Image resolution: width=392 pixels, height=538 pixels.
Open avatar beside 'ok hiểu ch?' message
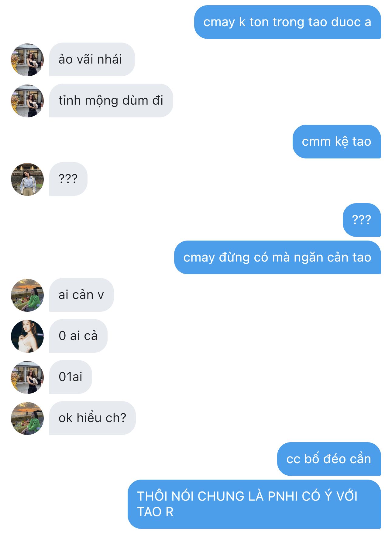click(x=27, y=418)
